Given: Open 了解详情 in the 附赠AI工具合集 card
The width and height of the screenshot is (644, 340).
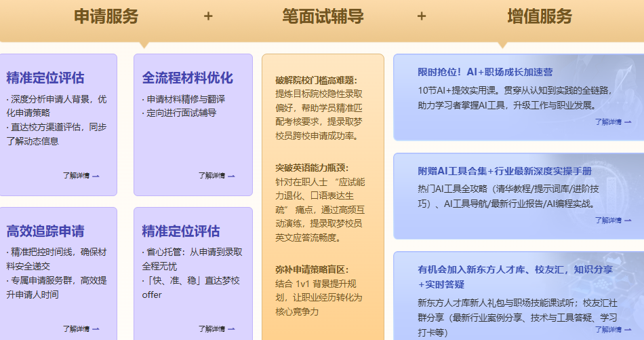Looking at the screenshot, I should pos(613,221).
